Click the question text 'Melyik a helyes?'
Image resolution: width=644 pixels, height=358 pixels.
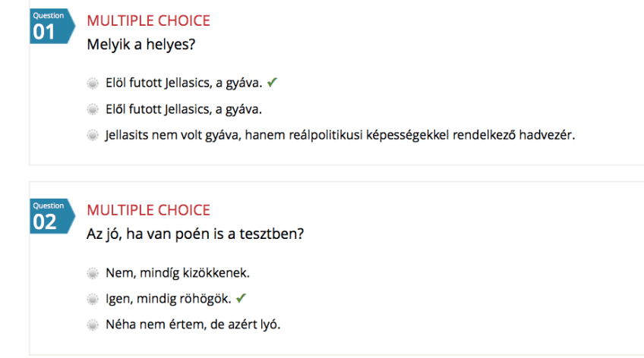tap(141, 45)
